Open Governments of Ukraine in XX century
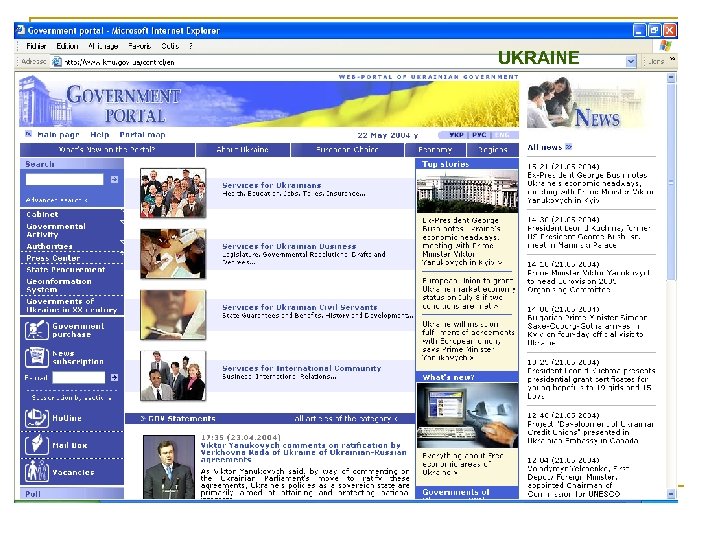Screen dimensions: 720x540 pos(72,305)
